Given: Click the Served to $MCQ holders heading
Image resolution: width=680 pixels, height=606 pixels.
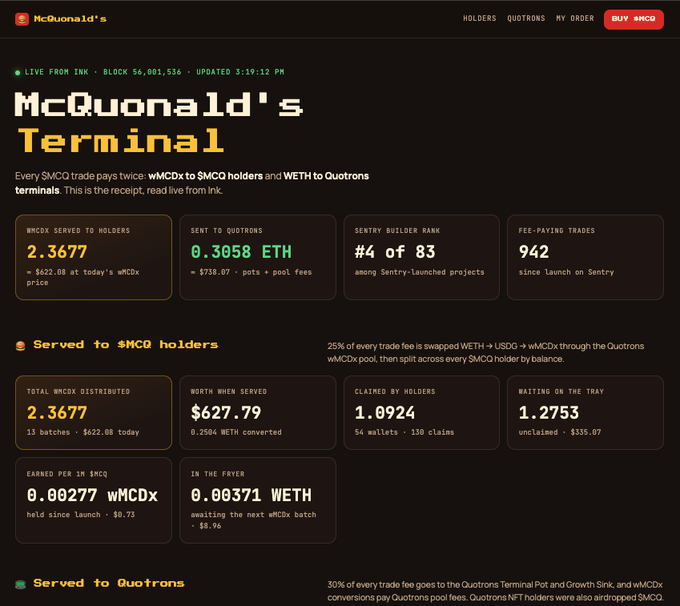Looking at the screenshot, I should pos(126,345).
